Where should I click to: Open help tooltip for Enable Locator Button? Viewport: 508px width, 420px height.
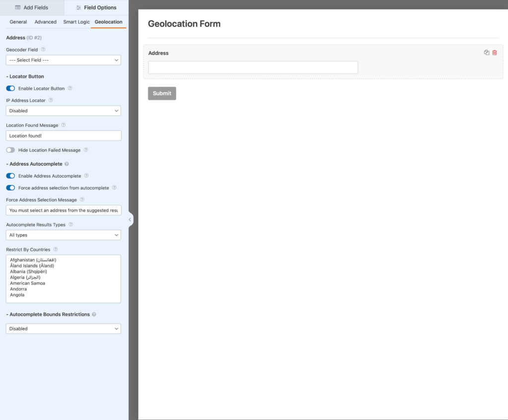[70, 88]
